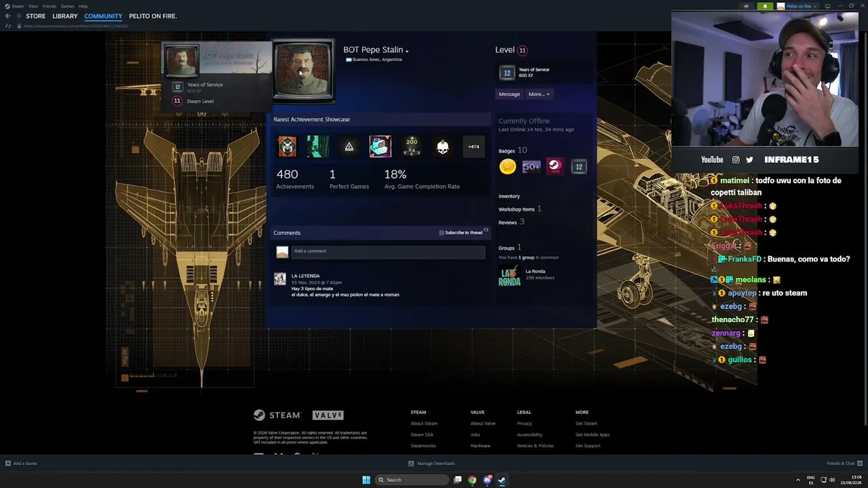
Task: Open the Reviews link
Action: [x=508, y=222]
